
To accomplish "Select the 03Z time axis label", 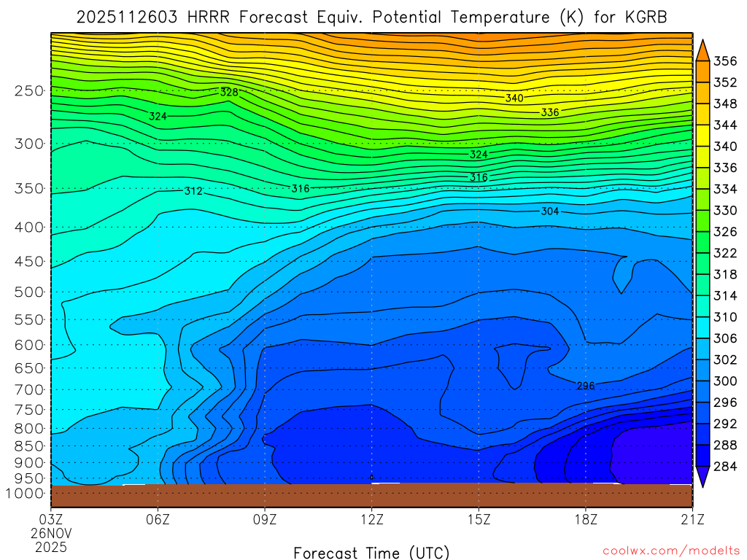I will click(x=51, y=519).
